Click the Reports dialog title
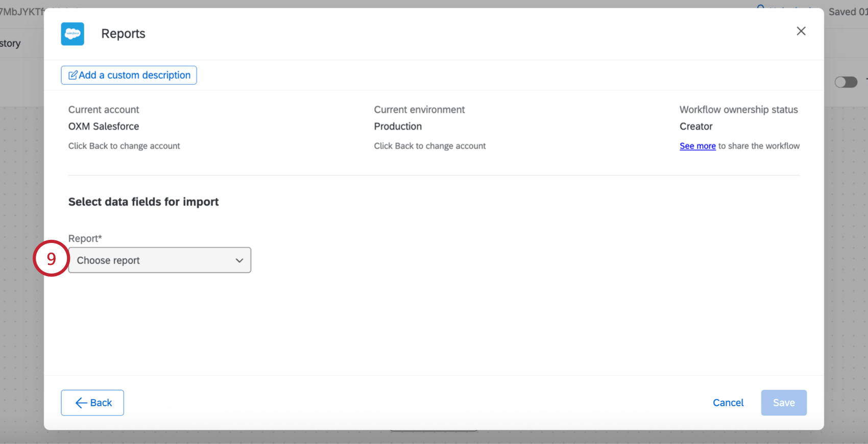The height and width of the screenshot is (444, 868). [x=123, y=34]
